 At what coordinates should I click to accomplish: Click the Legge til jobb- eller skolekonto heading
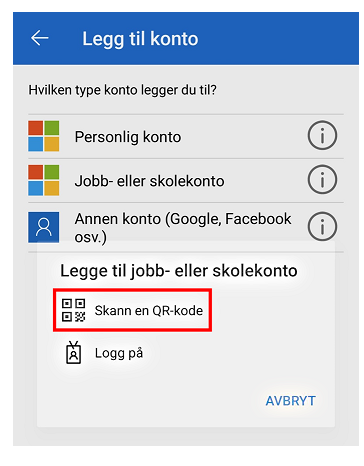tap(179, 270)
